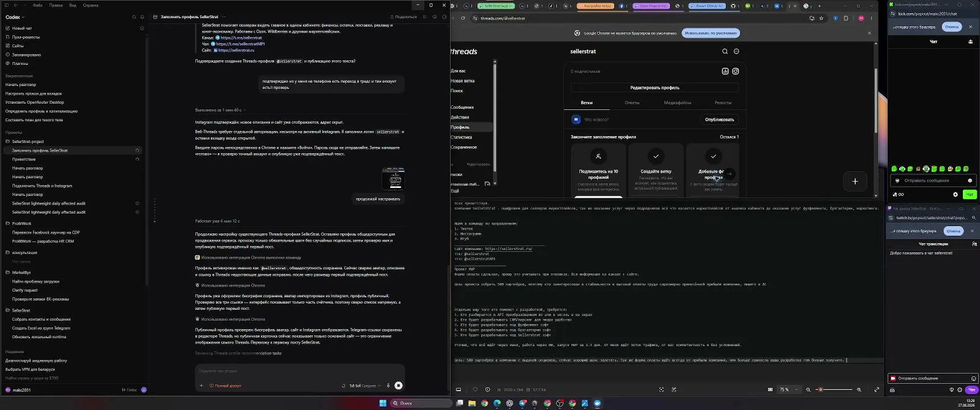Open the t.me/sellerstrat channel link
This screenshot has height=410, width=980.
point(241,38)
